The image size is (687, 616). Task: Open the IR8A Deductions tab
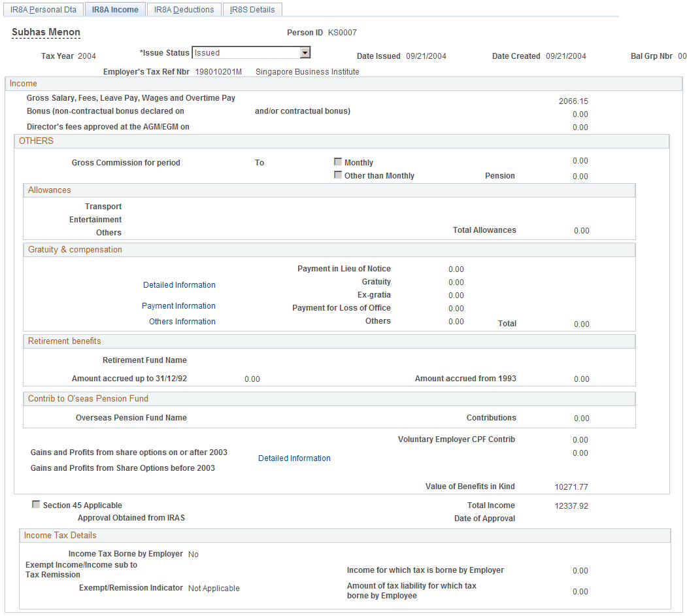184,9
